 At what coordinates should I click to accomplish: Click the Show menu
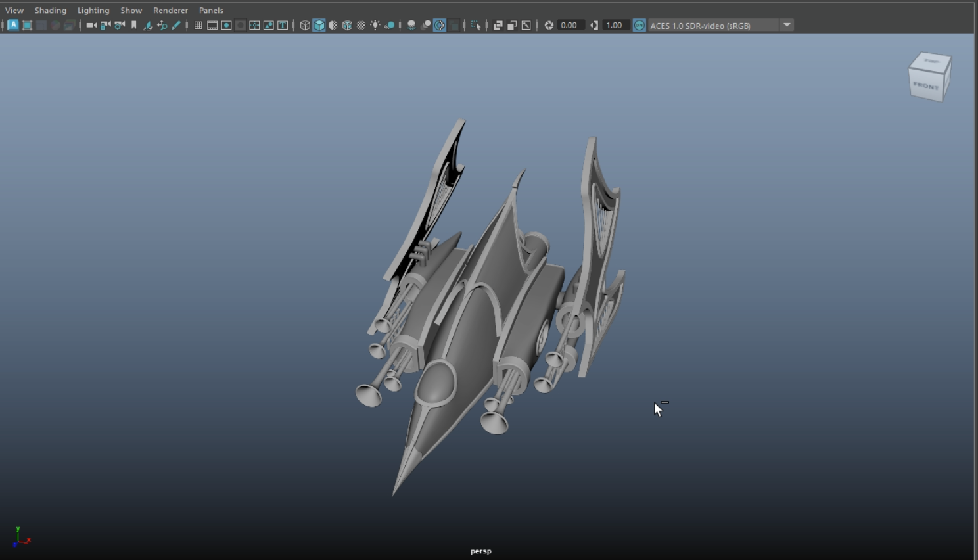point(131,10)
